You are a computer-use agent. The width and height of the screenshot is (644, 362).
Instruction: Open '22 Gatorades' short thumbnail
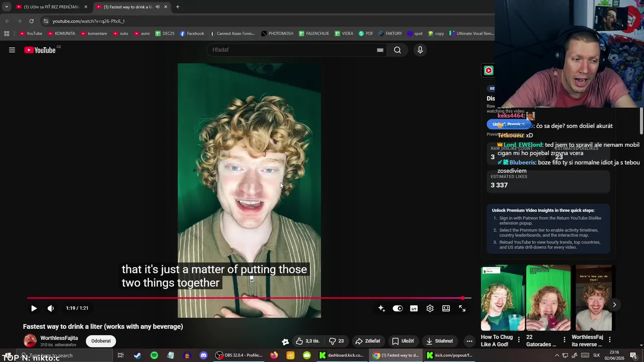pos(548,298)
